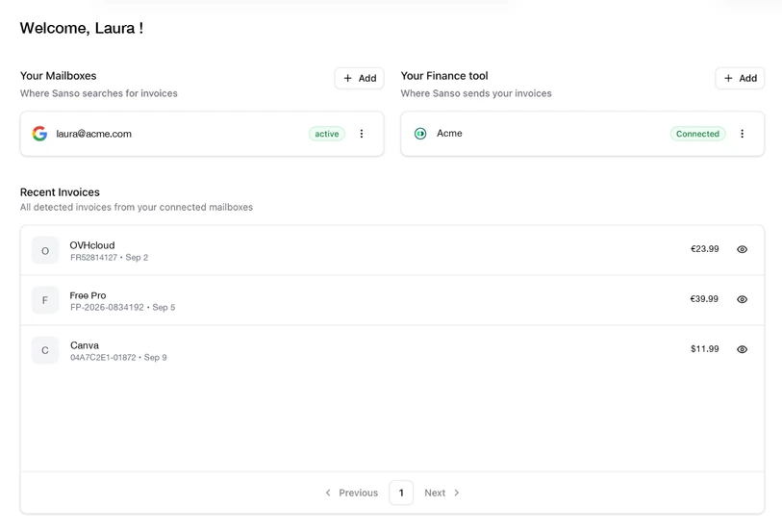The image size is (782, 532).
Task: View the Canva invoice via eye icon
Action: point(743,349)
